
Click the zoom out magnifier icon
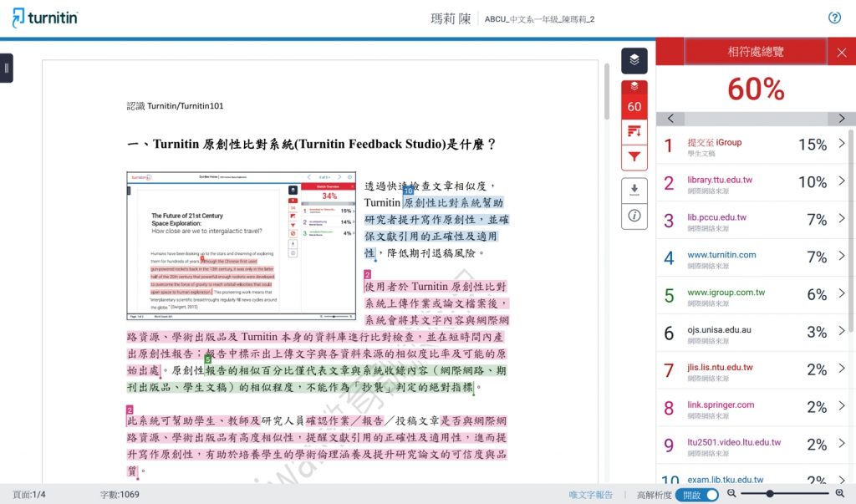point(731,494)
